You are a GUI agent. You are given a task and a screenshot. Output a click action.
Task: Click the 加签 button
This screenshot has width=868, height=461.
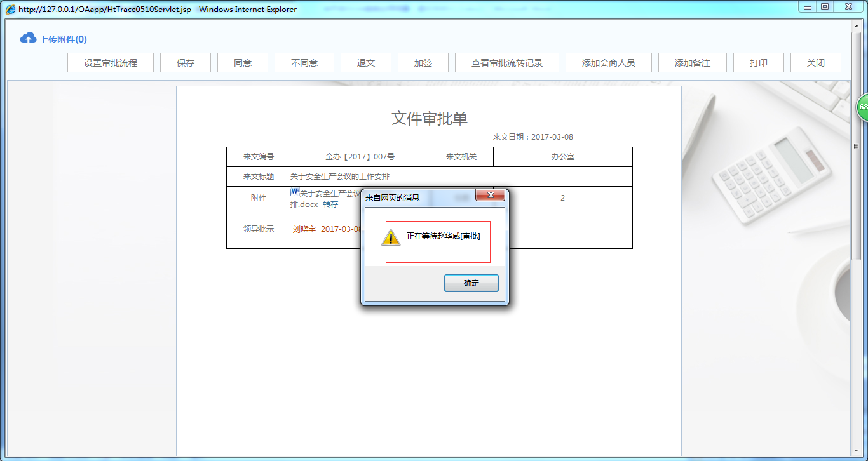[423, 63]
